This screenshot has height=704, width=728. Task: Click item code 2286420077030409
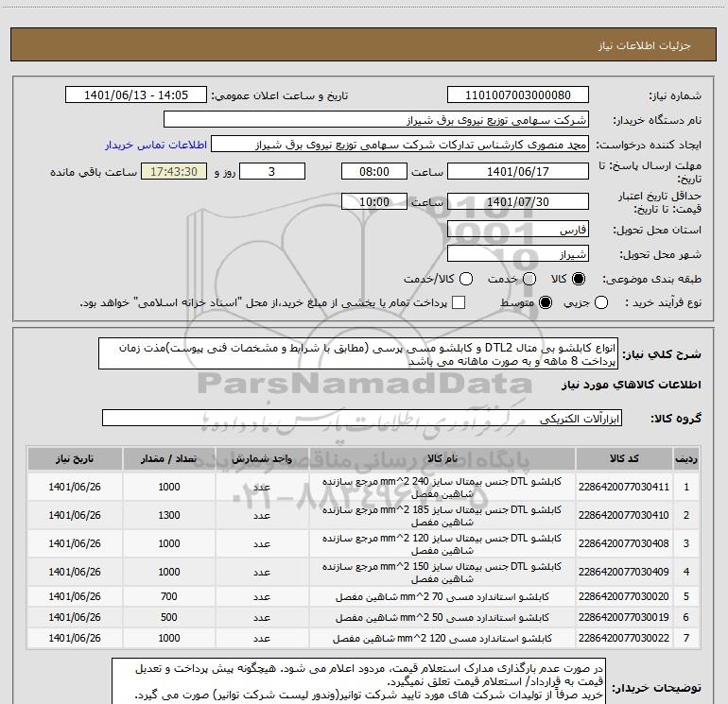click(x=624, y=572)
